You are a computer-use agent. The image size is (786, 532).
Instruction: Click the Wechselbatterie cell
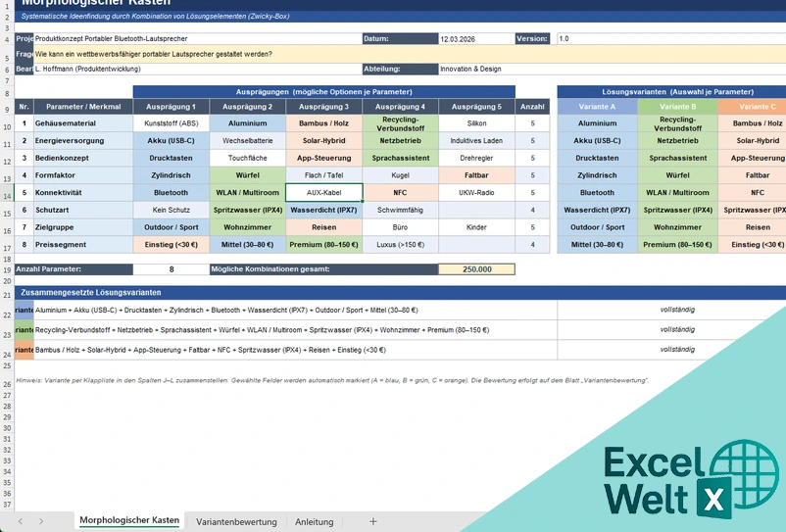248,141
